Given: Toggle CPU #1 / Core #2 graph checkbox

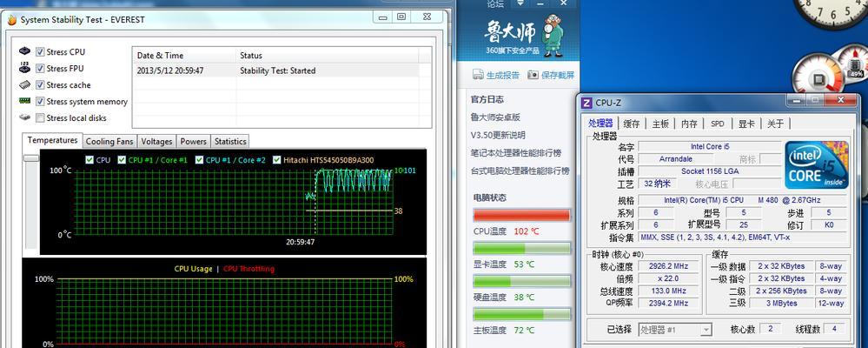Looking at the screenshot, I should [199, 159].
